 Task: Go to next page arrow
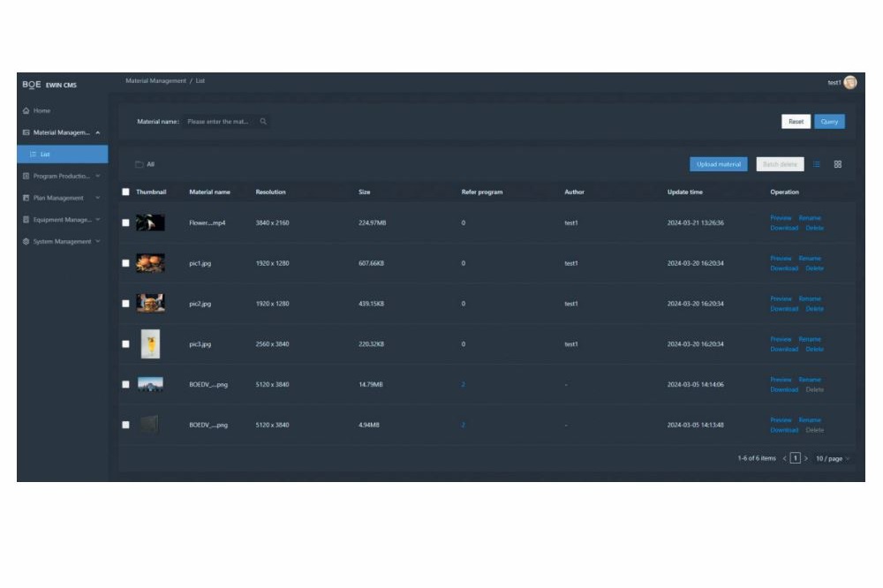[806, 458]
